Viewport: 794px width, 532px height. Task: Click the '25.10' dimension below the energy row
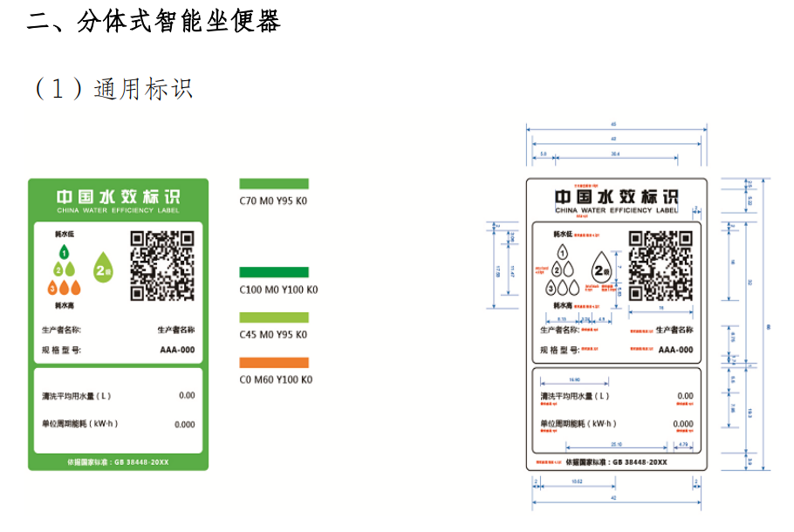pyautogui.click(x=616, y=445)
